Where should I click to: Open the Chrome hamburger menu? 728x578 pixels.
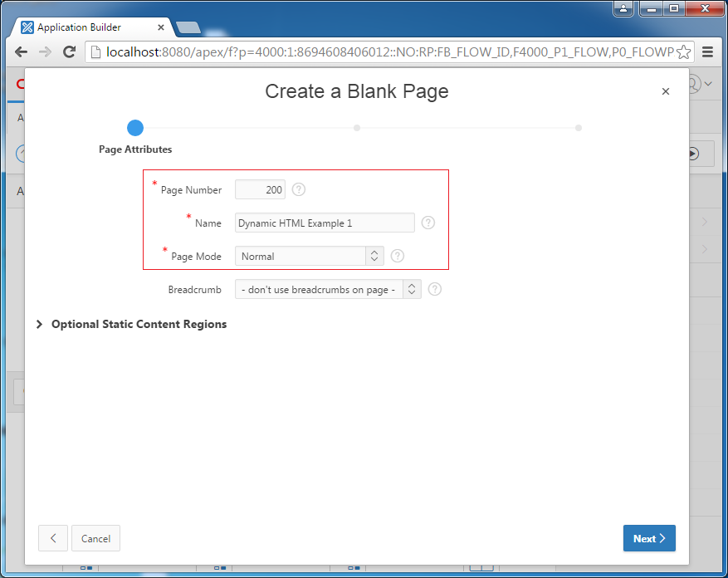tap(707, 52)
